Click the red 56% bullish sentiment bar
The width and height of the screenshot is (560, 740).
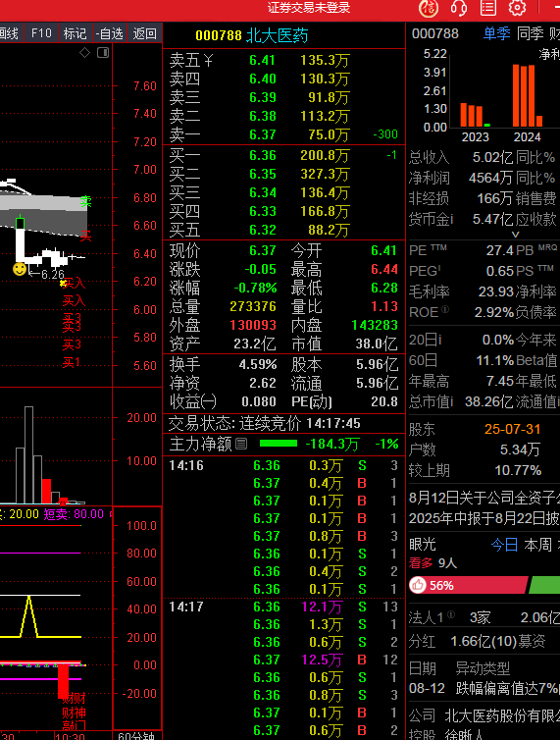coord(468,585)
